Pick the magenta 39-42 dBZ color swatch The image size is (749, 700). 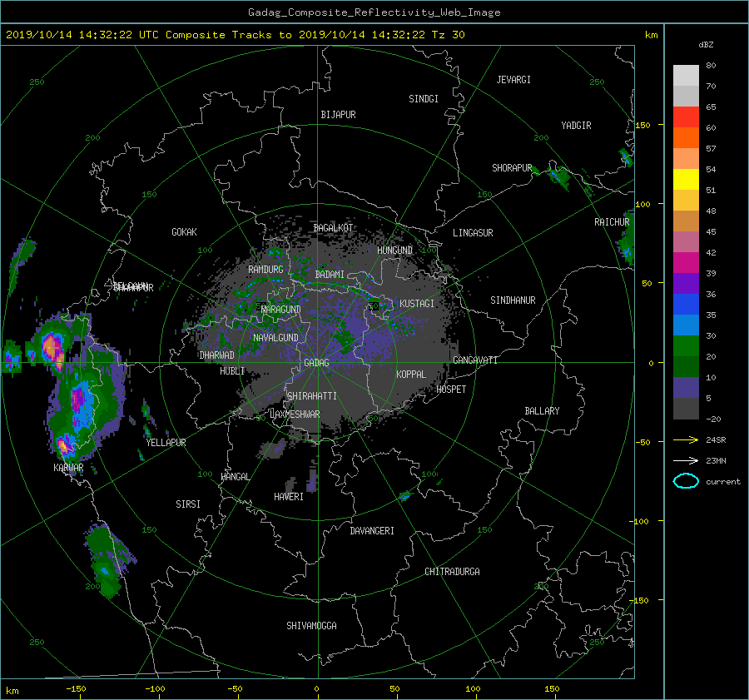pyautogui.click(x=686, y=262)
